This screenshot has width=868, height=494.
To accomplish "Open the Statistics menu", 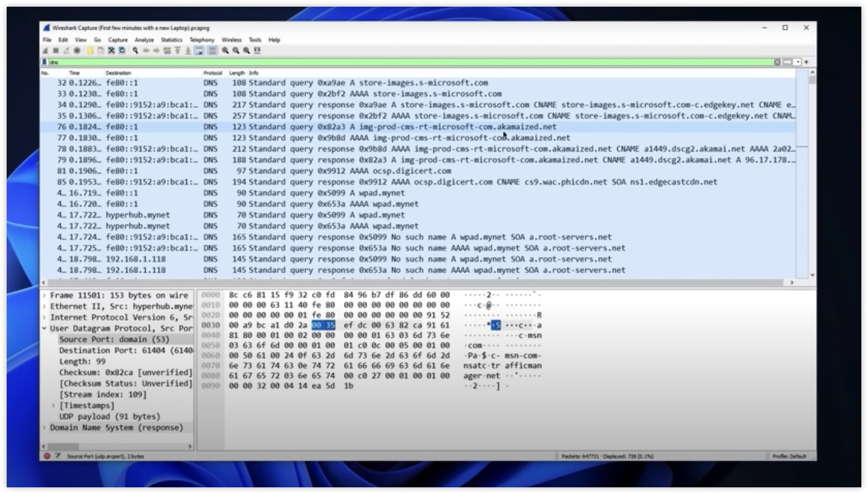I will [x=171, y=40].
